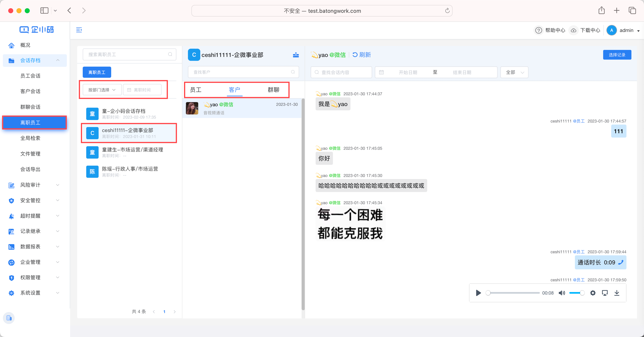Image resolution: width=644 pixels, height=337 pixels.
Task: Focus the 搜索离职员工 search field
Action: pos(130,54)
